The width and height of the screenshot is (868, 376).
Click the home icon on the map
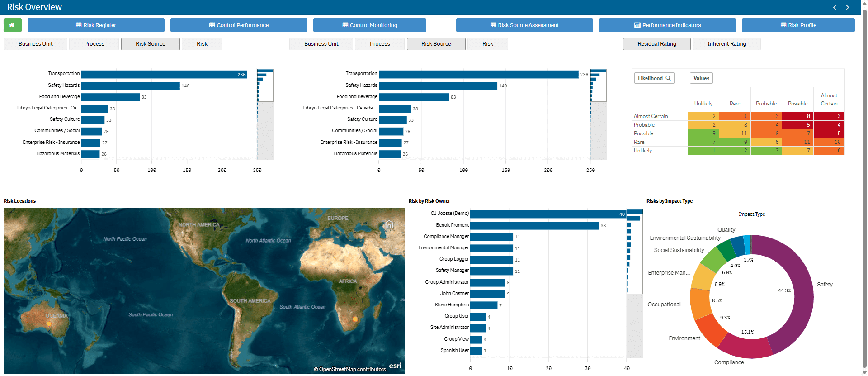click(389, 224)
